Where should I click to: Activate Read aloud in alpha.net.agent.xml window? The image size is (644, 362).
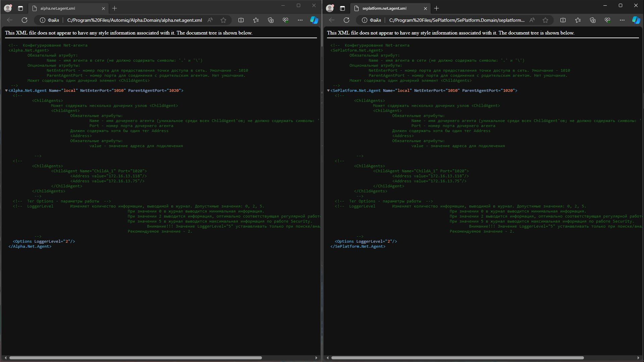tap(210, 20)
